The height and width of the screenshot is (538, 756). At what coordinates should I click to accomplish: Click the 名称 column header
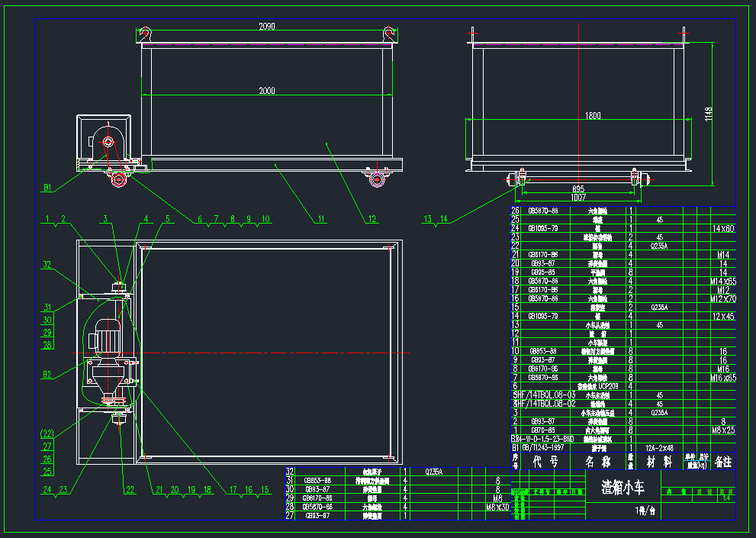[x=597, y=462]
